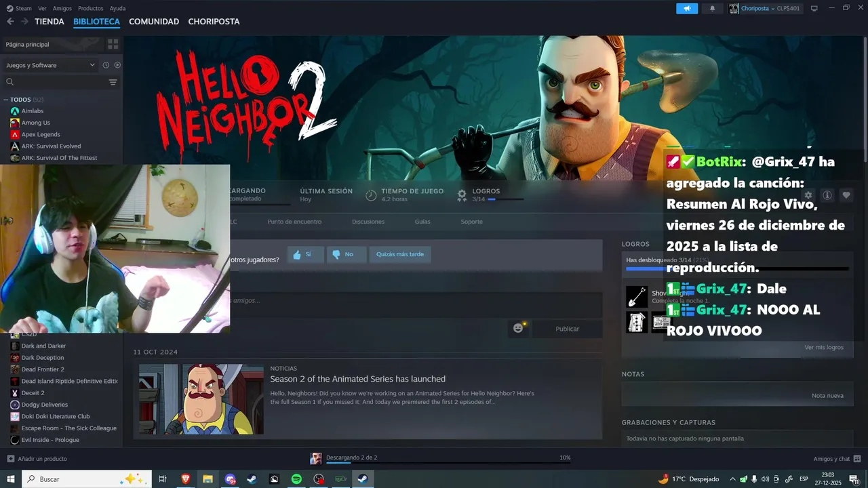Open Spotify from the taskbar

[296, 479]
